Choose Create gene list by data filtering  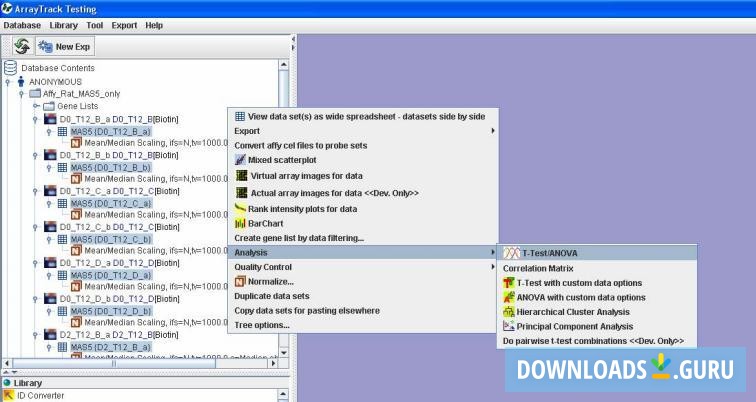tap(363, 238)
